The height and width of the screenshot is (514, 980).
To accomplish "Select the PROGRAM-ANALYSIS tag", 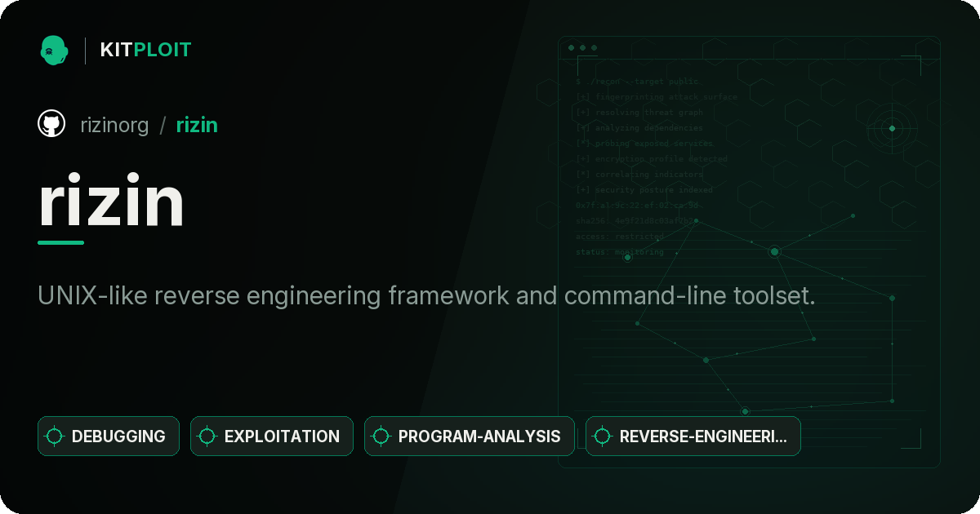I will (470, 436).
